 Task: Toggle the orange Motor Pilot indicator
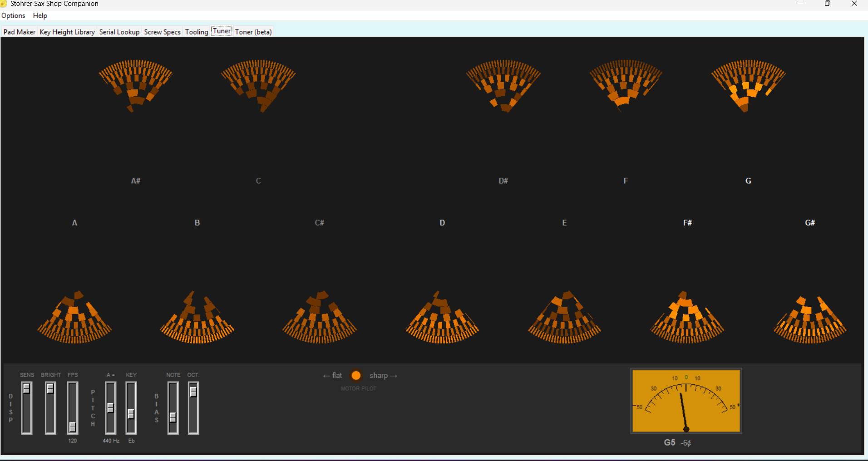[356, 376]
